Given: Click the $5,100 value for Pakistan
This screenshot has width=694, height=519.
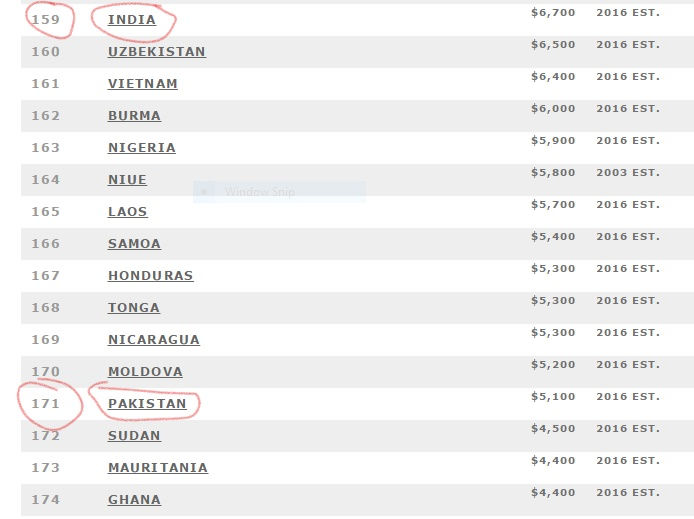Looking at the screenshot, I should (553, 396).
